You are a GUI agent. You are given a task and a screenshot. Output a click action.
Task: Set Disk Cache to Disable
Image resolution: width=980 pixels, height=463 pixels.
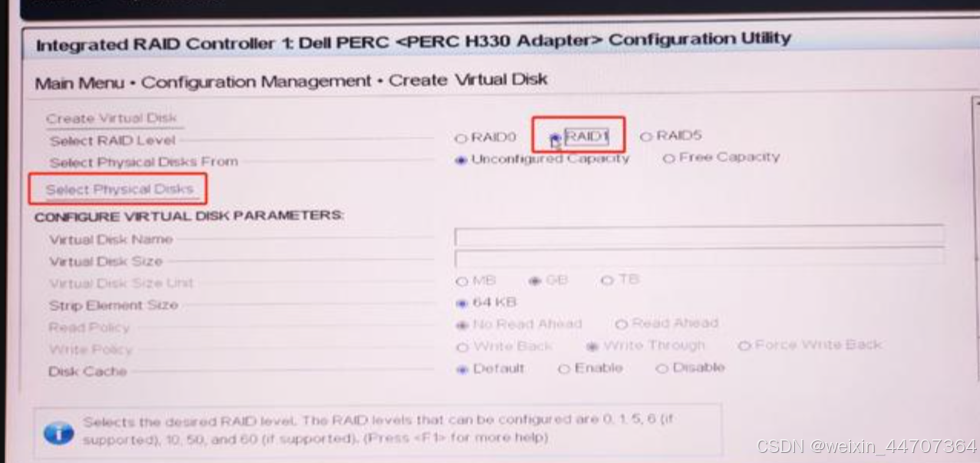pos(662,369)
